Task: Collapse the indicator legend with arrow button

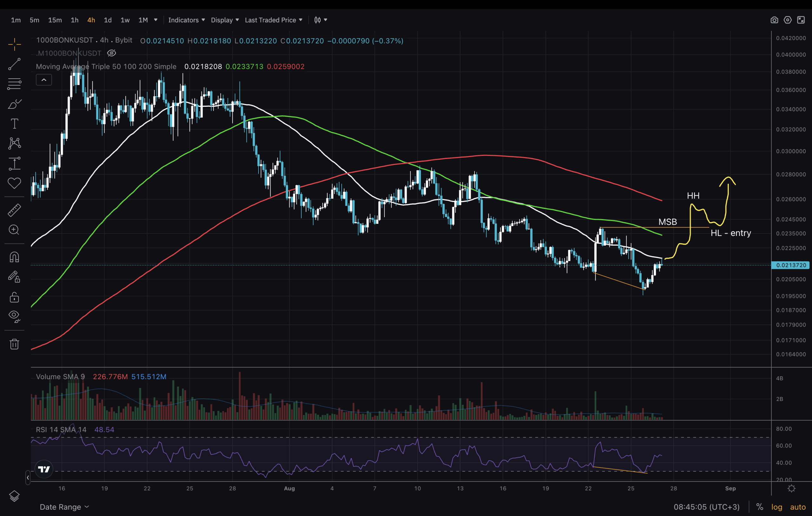Action: click(x=44, y=80)
